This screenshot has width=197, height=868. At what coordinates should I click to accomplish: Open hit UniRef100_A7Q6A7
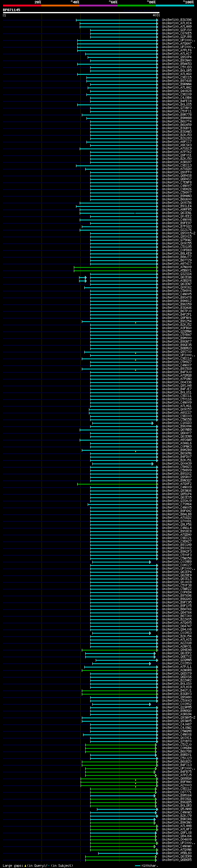pyautogui.click(x=177, y=43)
